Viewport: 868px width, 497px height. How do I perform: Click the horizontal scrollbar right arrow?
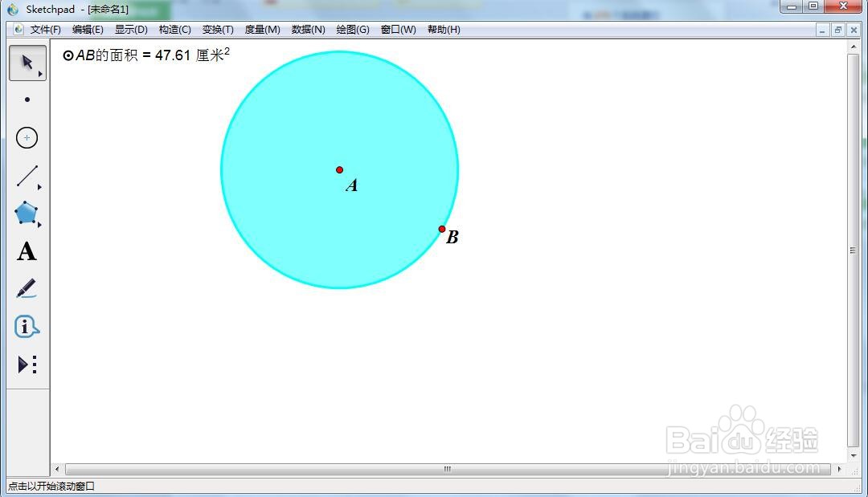pos(839,469)
